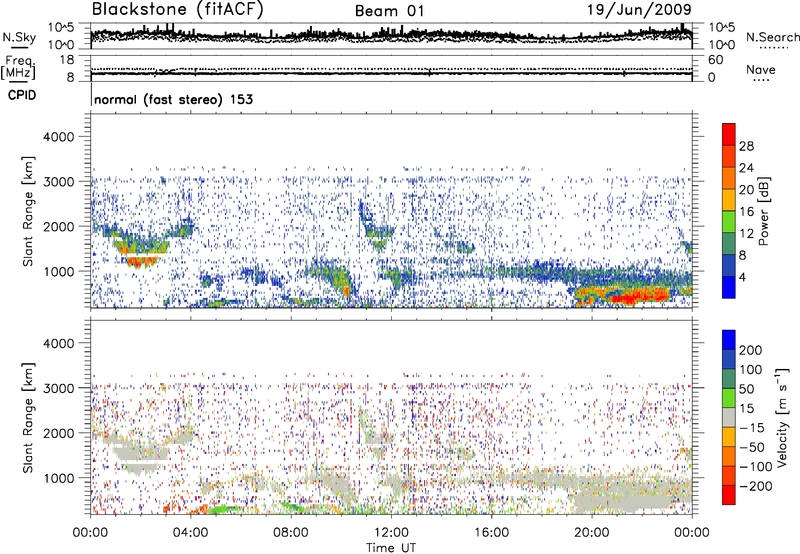Select the 08:00 time tick label
Image resolution: width=800 pixels, height=554 pixels.
click(290, 533)
